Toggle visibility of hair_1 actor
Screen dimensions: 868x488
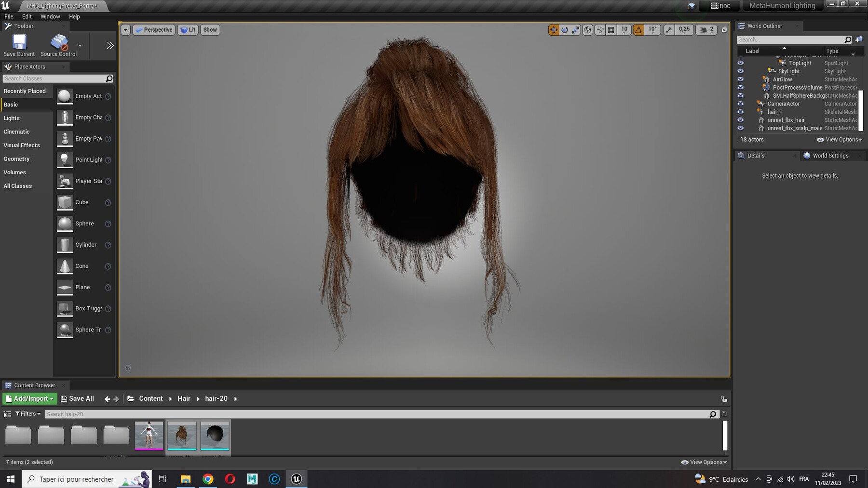coord(741,112)
